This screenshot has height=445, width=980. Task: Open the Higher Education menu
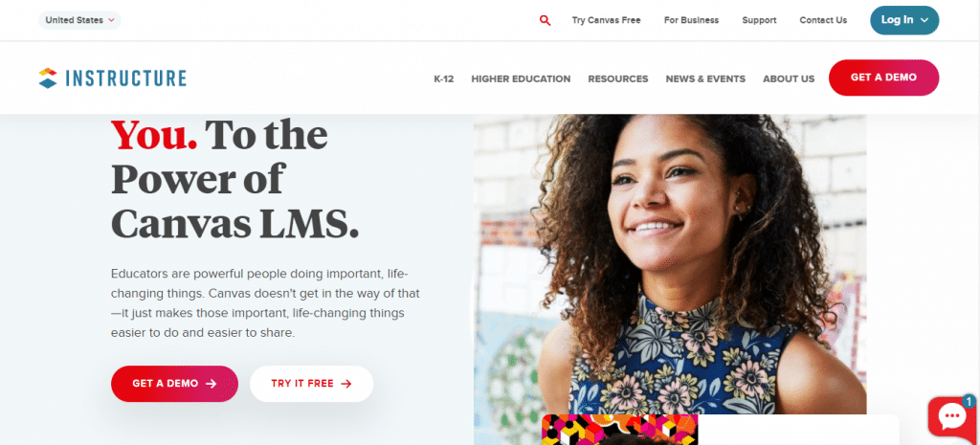[x=521, y=78]
